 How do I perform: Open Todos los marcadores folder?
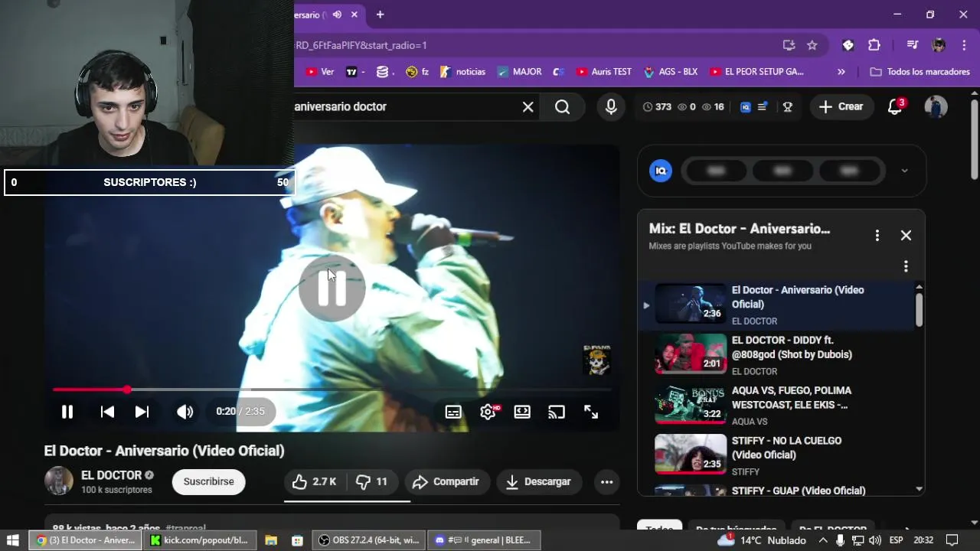coord(920,72)
